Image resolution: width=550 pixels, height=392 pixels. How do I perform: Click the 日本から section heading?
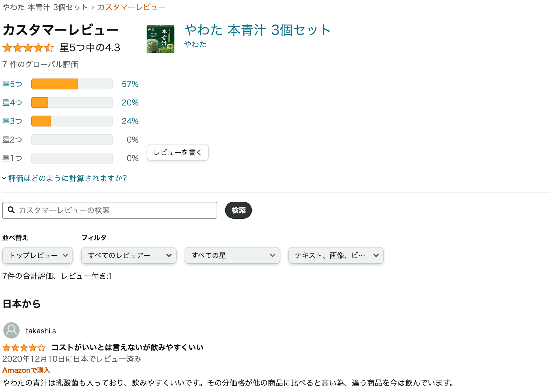click(x=22, y=304)
